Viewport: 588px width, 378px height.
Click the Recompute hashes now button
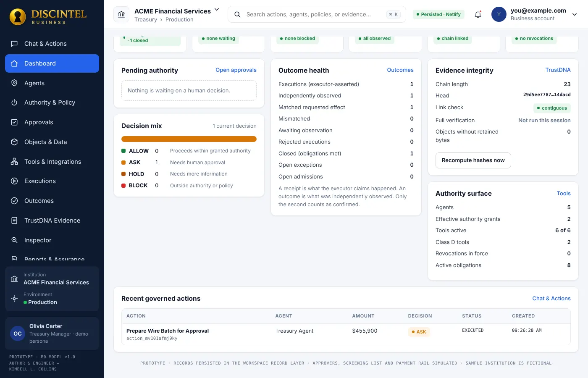(473, 160)
